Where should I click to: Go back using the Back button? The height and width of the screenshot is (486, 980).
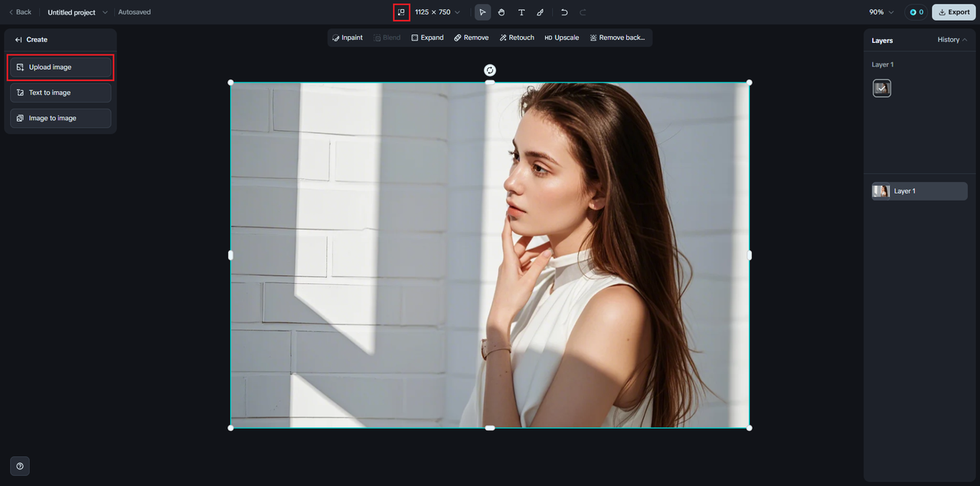tap(20, 12)
